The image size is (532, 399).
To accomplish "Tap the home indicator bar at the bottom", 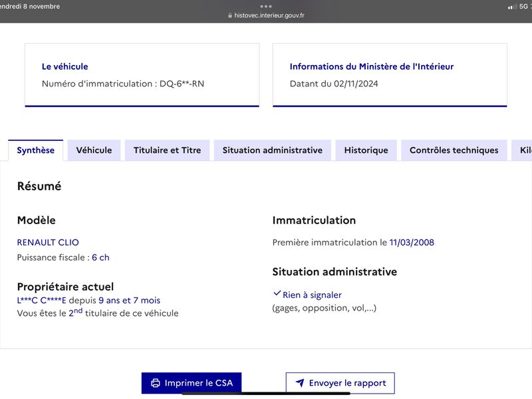I will coord(266,394).
